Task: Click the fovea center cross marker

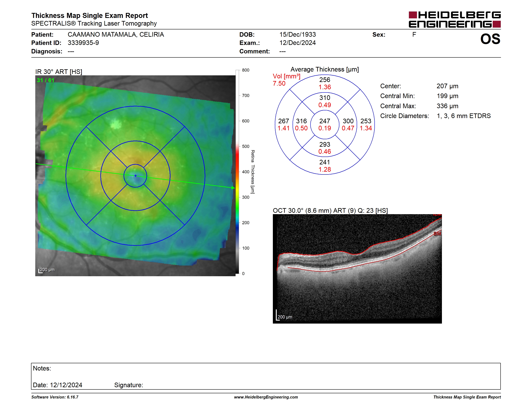Action: click(135, 175)
